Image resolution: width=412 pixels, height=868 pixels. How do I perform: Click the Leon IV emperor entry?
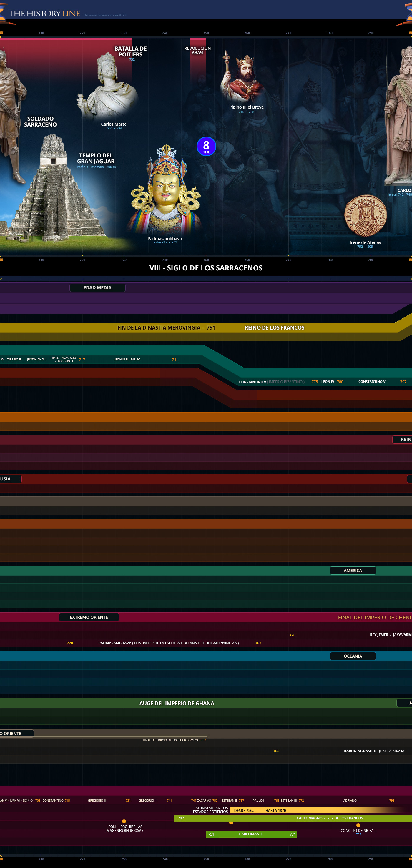pyautogui.click(x=328, y=382)
